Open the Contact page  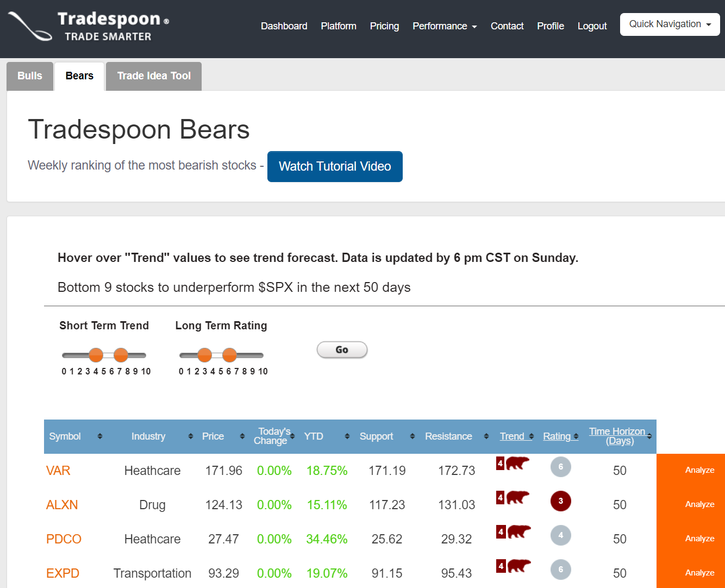pos(507,26)
